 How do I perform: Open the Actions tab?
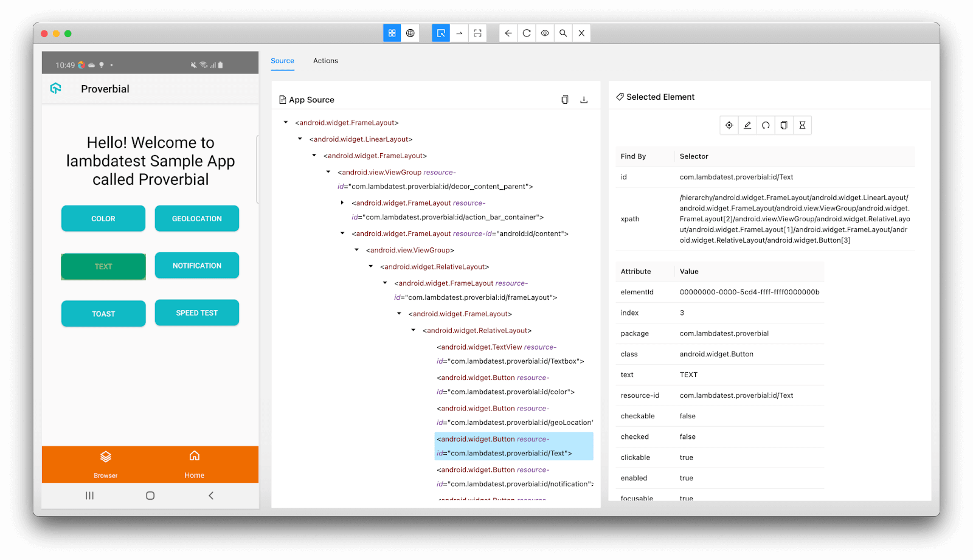point(326,61)
